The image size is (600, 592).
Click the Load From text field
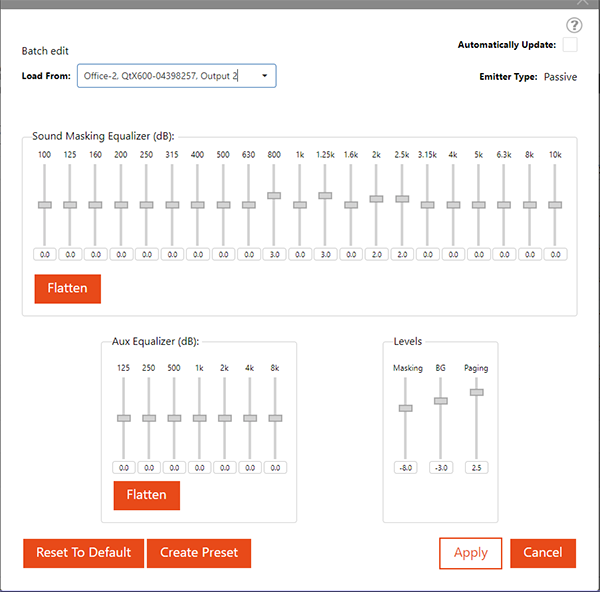click(x=176, y=76)
